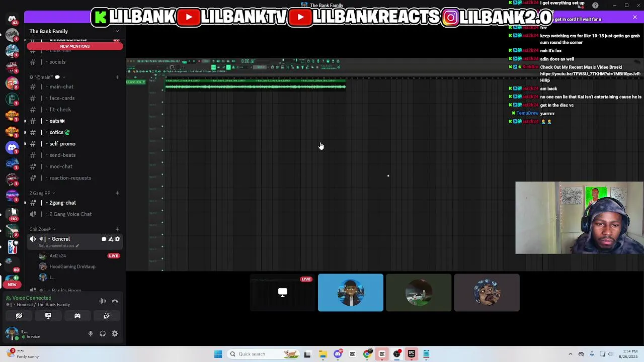Open the youtu.be link in the chat overlay
The width and height of the screenshot is (644, 362).
pyautogui.click(x=591, y=77)
